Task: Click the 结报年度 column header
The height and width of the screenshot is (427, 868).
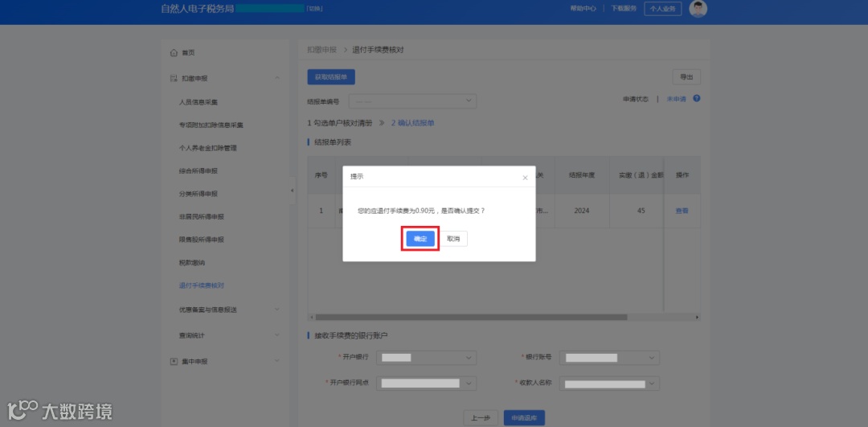Action: tap(582, 175)
